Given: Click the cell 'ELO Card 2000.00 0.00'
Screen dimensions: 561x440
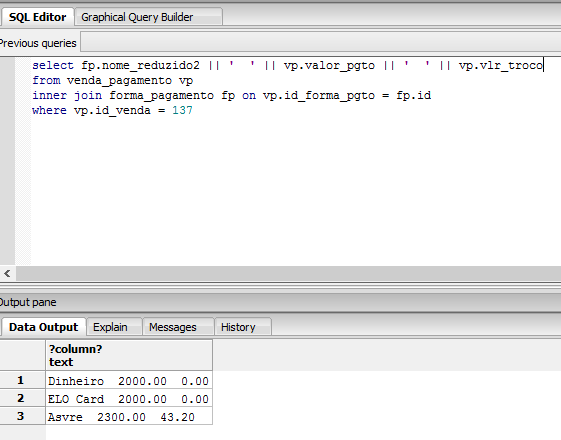Looking at the screenshot, I should coord(129,398).
